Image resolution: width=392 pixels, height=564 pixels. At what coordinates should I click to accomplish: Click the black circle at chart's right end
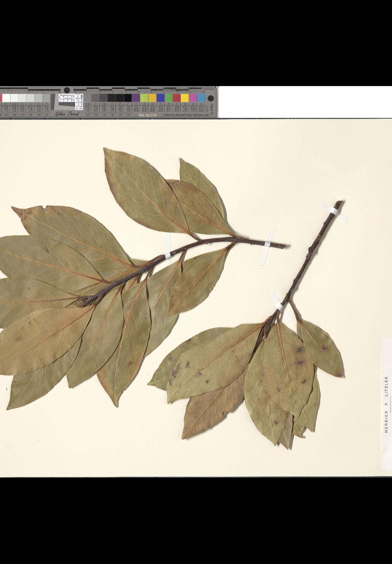(210, 99)
